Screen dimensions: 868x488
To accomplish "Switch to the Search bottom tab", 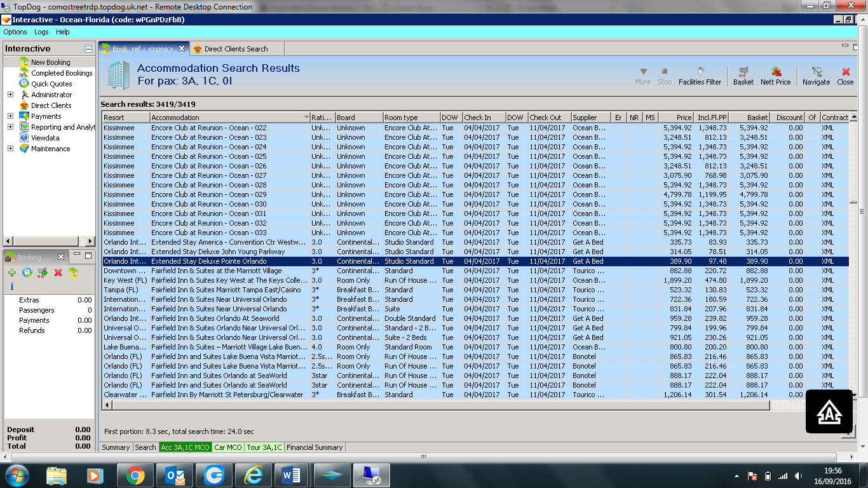I will 146,447.
